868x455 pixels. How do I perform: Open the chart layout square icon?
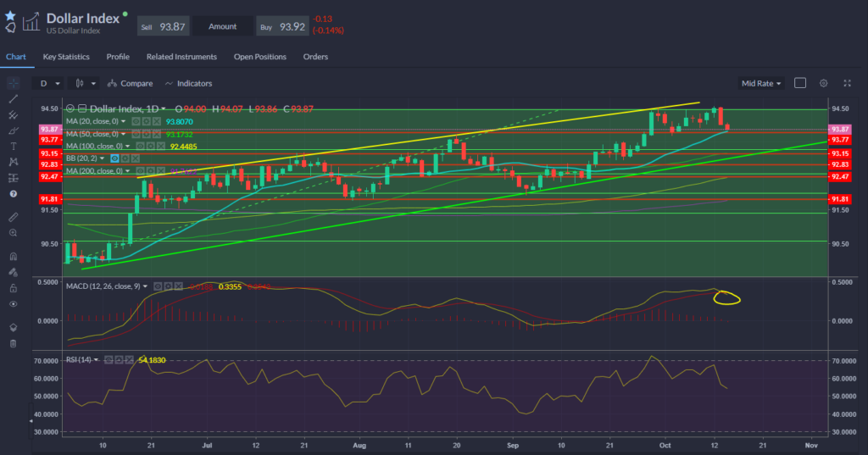click(800, 83)
